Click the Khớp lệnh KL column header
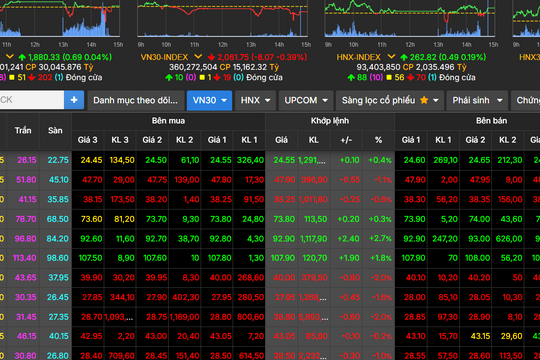The image size is (540, 360). pyautogui.click(x=313, y=140)
